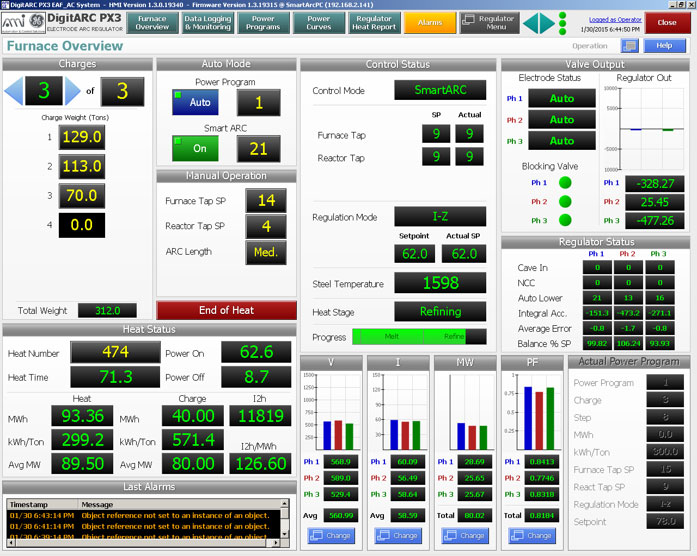Click the red Close button

(667, 23)
